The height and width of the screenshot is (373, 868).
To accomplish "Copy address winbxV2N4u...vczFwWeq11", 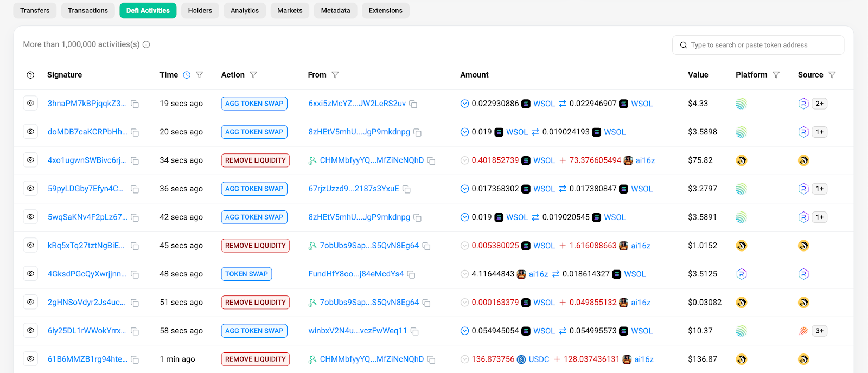I will coord(415,331).
